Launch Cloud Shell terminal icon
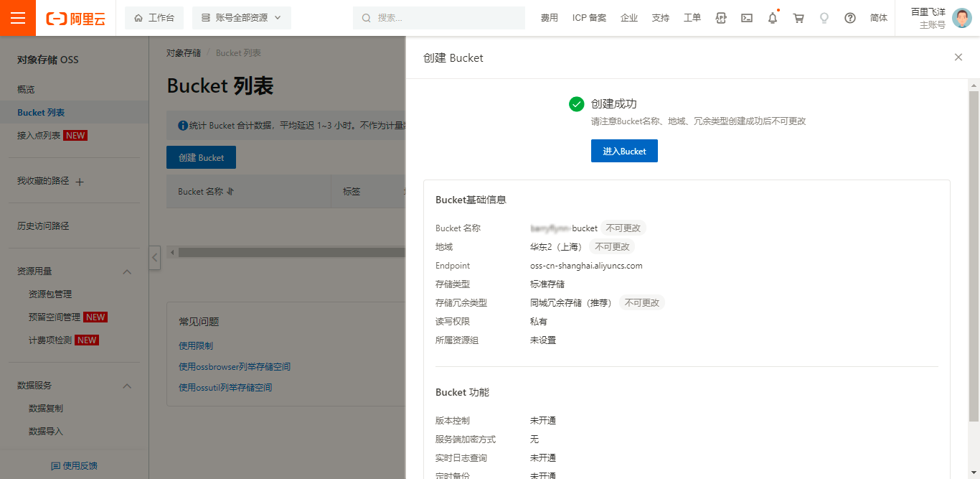 747,18
